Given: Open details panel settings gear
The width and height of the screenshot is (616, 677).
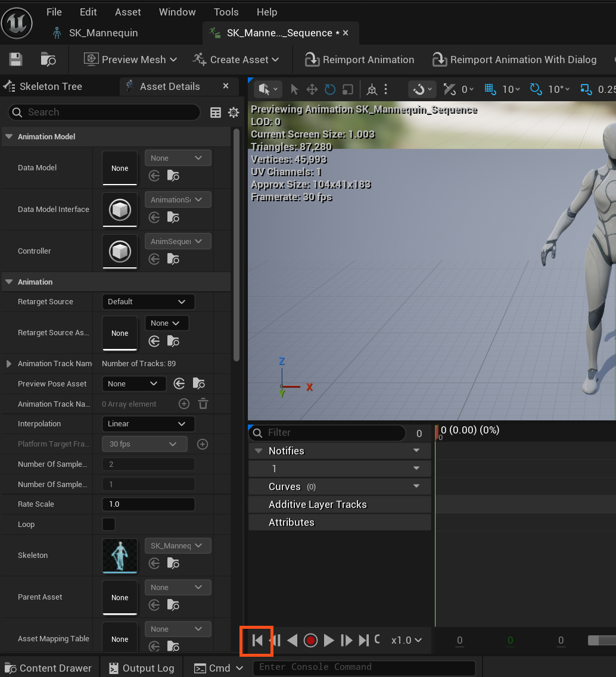Looking at the screenshot, I should [234, 113].
